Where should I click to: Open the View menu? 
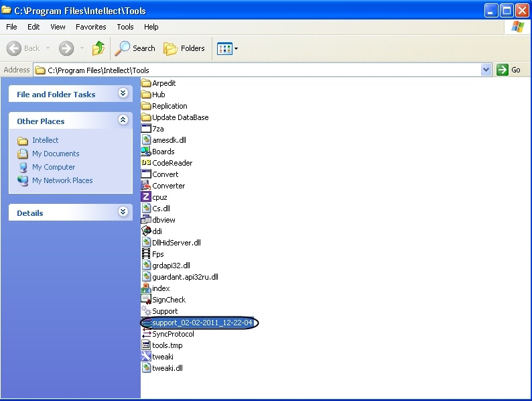(x=58, y=27)
